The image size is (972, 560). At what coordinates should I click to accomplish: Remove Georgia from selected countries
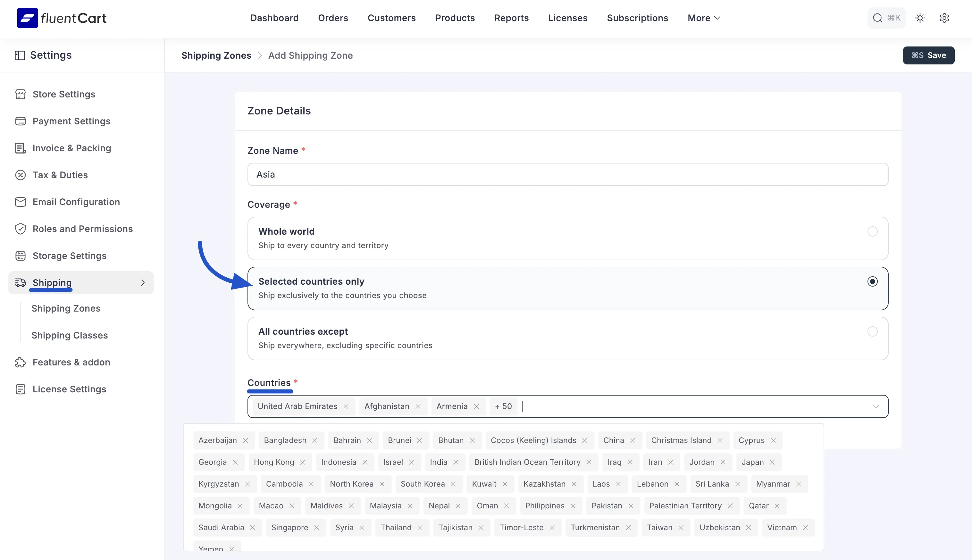[235, 462]
